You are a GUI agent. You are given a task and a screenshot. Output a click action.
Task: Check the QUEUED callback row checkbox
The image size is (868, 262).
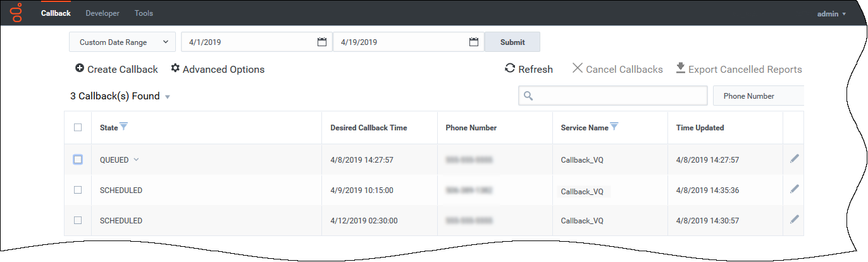click(x=78, y=159)
